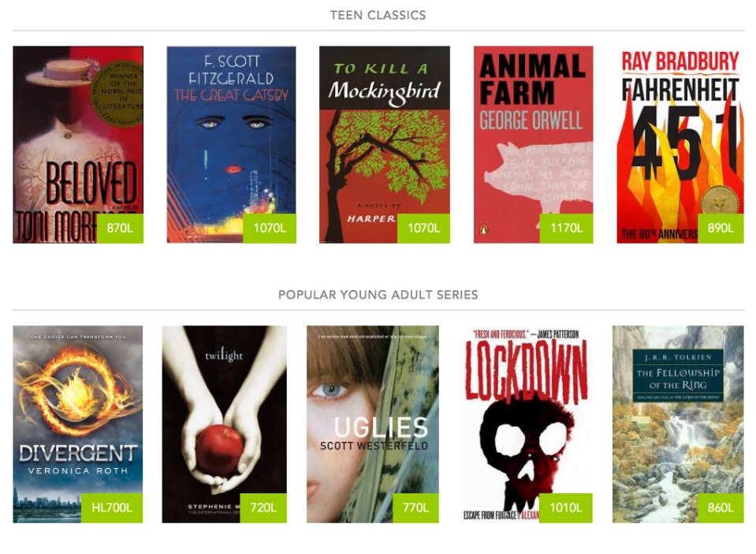Click the HL700L badge on Divergent
Viewport: 756px width, 554px height.
[112, 508]
